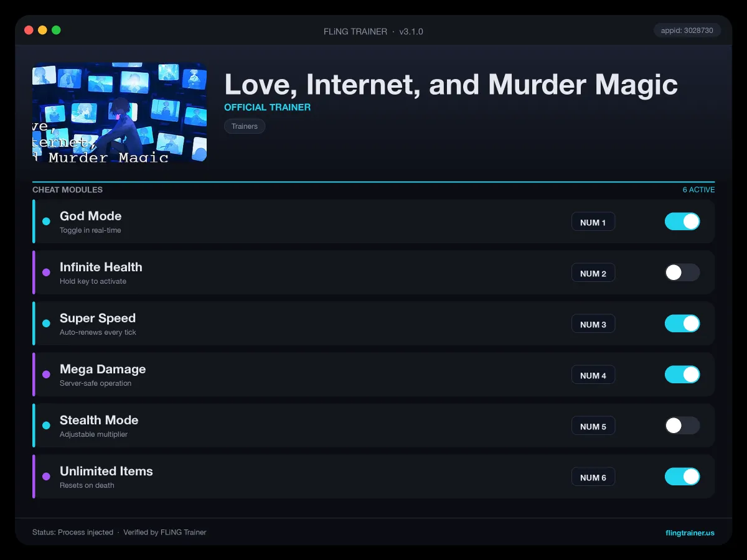Click the purple dot beside Infinite Health
Viewport: 747px width, 560px height.
coord(46,273)
